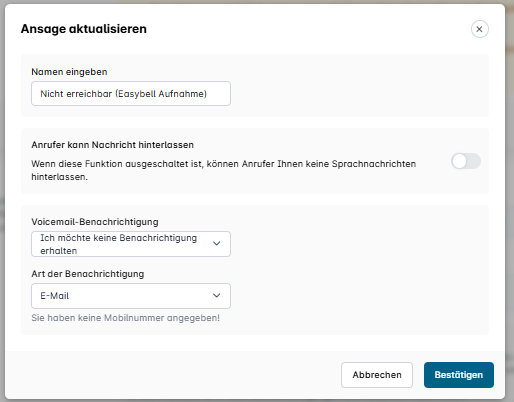Click the Abbrechen button
Image resolution: width=514 pixels, height=402 pixels.
tap(377, 375)
